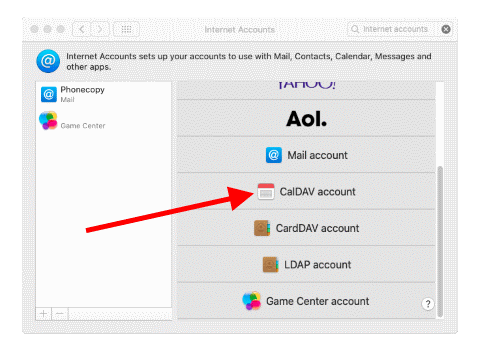Remove the account with minus button
480x361 pixels.
60,314
